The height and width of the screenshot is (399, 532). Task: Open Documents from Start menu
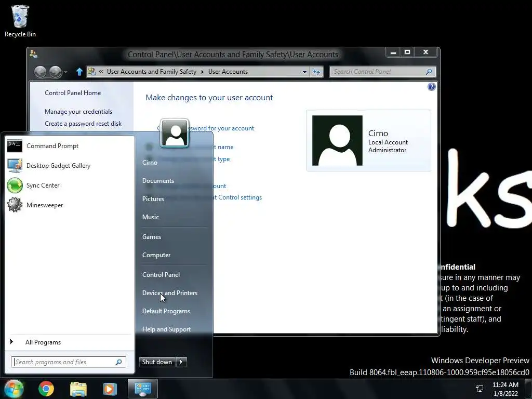[x=158, y=181]
